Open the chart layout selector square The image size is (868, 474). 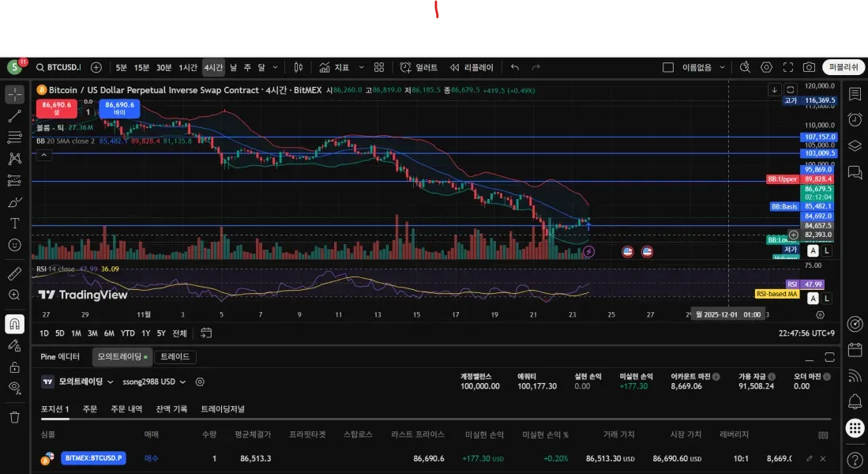[668, 68]
